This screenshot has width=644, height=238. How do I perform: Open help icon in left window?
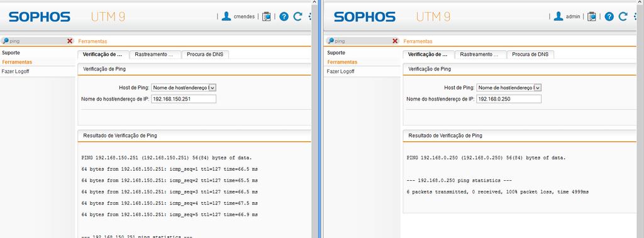284,16
